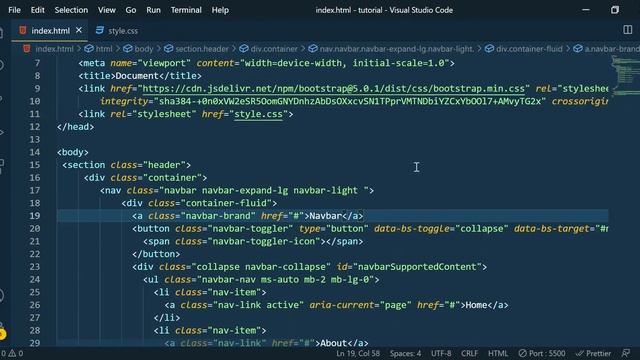Open the View menu
Image resolution: width=640 pixels, height=360 pixels.
[x=107, y=10]
